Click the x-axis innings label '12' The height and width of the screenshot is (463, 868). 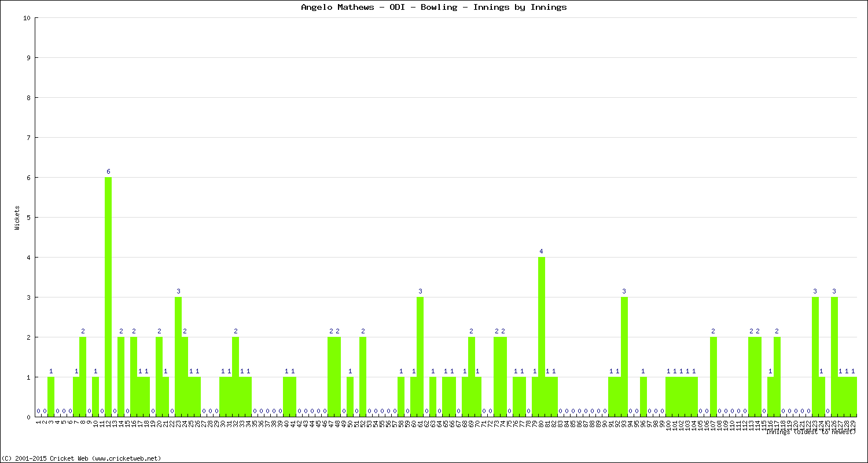point(108,424)
